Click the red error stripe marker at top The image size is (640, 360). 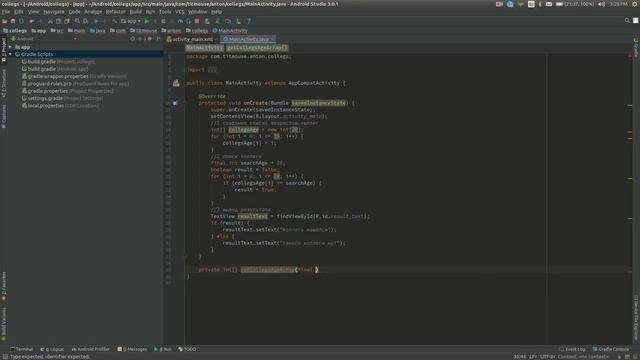[x=630, y=56]
